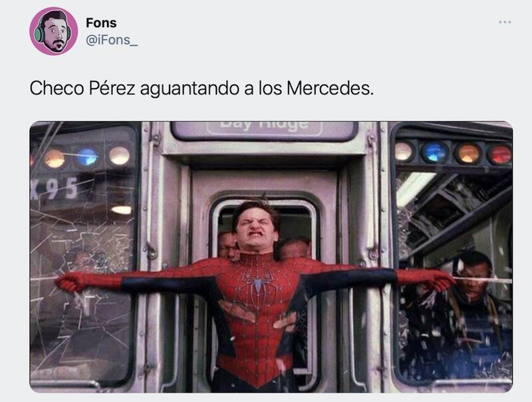This screenshot has width=532, height=402.
Task: Click the Bay Ridge destination sign
Action: tap(264, 128)
